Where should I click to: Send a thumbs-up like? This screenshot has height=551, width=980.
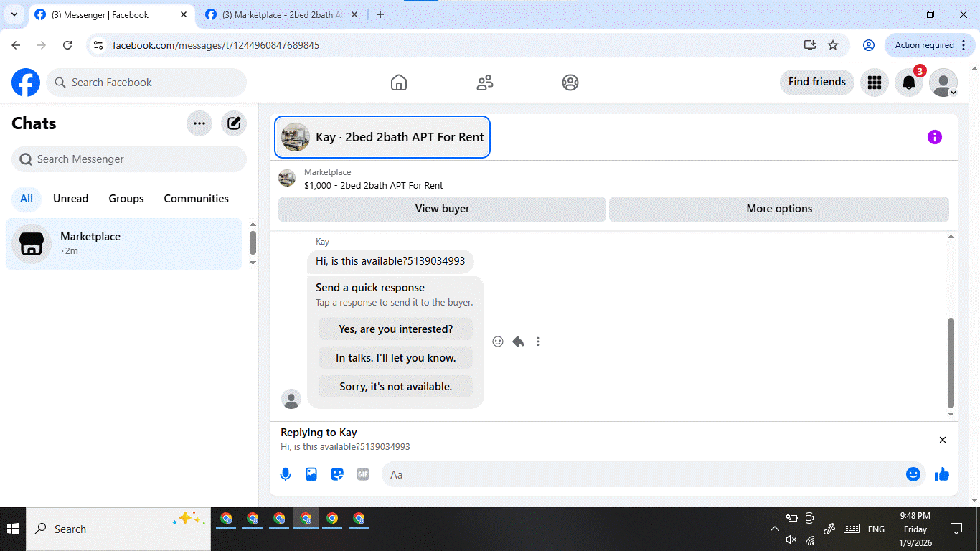(942, 474)
